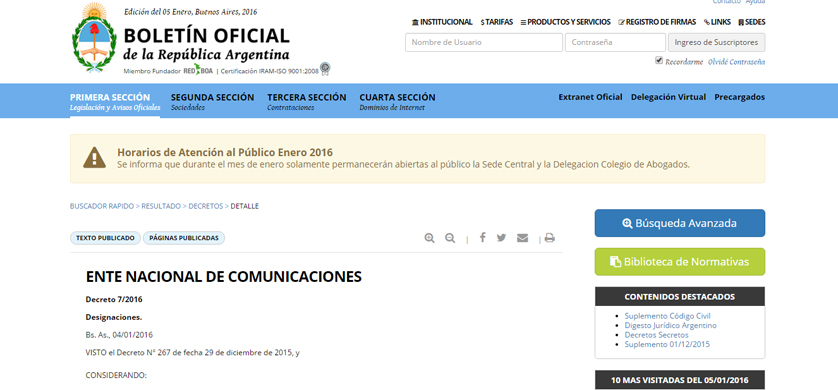
Task: Open the Segunda Sección Sociedades tab
Action: (212, 102)
